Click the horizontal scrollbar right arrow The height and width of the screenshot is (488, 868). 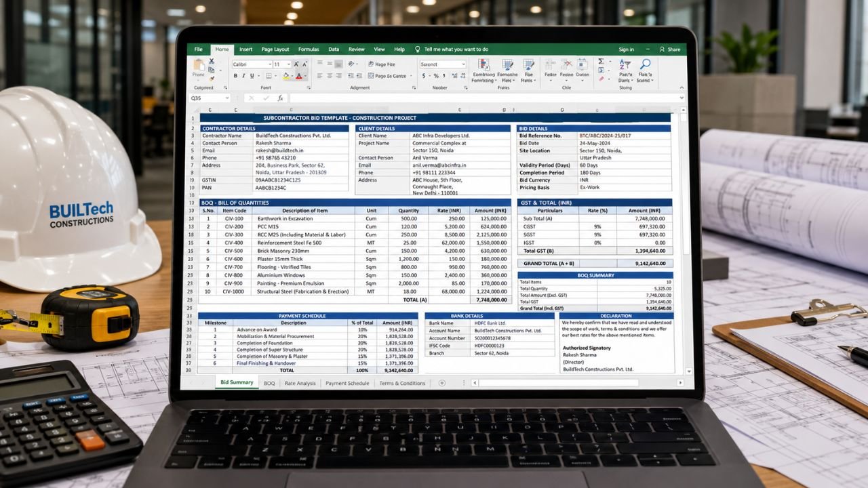coord(680,384)
